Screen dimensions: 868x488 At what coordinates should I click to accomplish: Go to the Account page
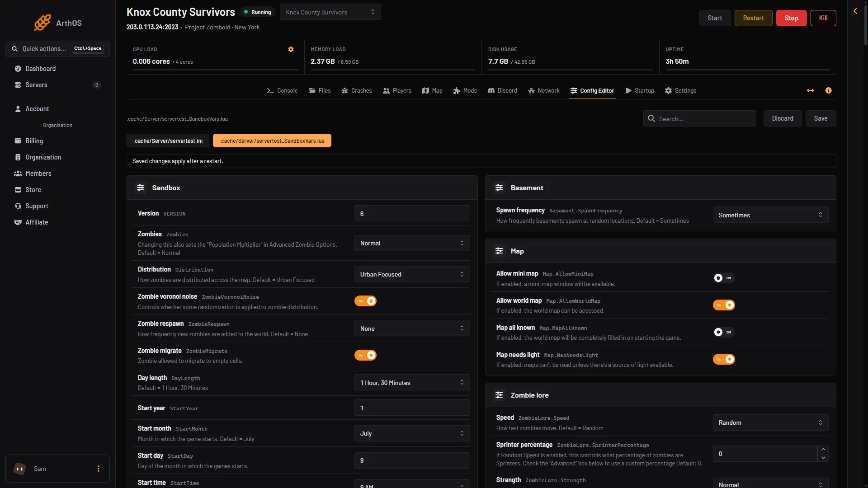pyautogui.click(x=57, y=109)
